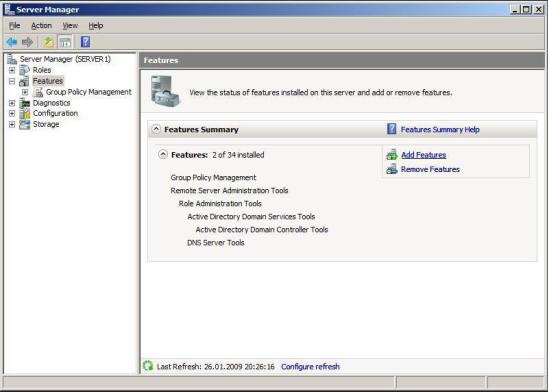Open the Action menu
Screen dimensions: 548x392
[41, 26]
